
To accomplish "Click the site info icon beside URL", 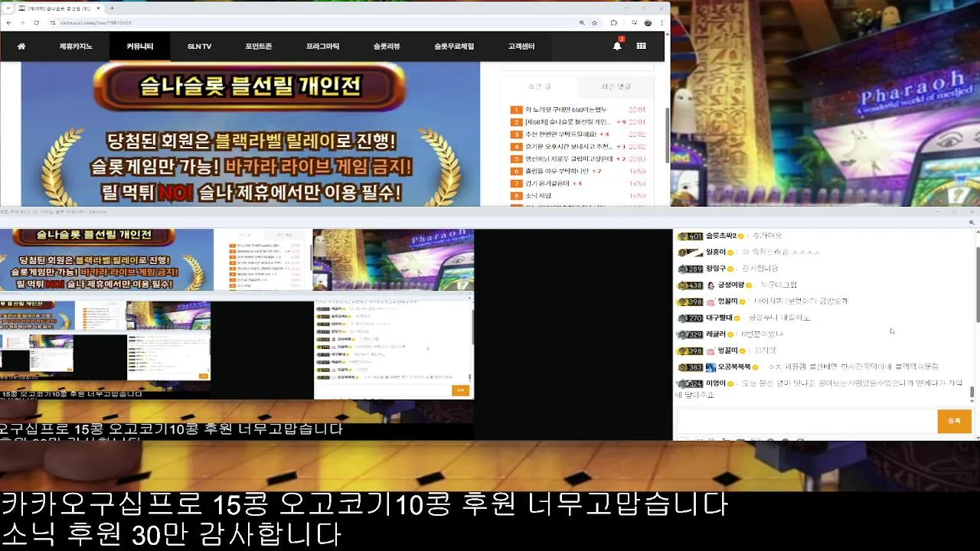I will point(51,23).
